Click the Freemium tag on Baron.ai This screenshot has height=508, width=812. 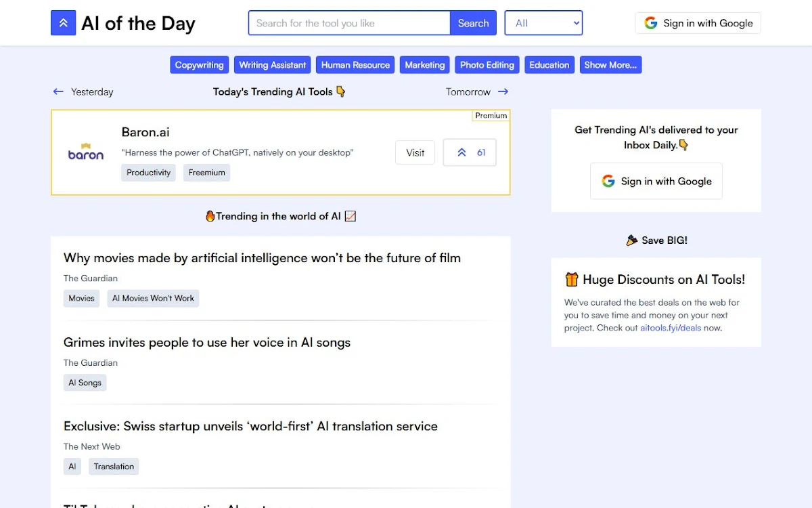pos(206,173)
